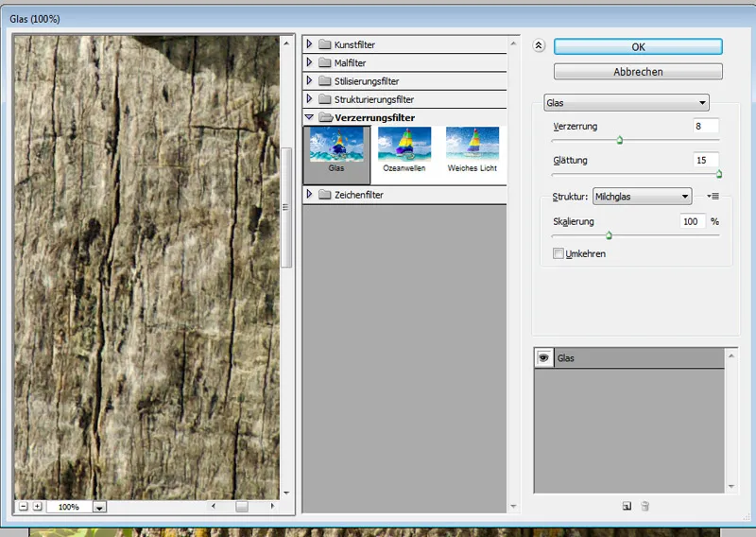The height and width of the screenshot is (537, 756).
Task: Click preview vertical scroll up arrow
Action: point(286,43)
